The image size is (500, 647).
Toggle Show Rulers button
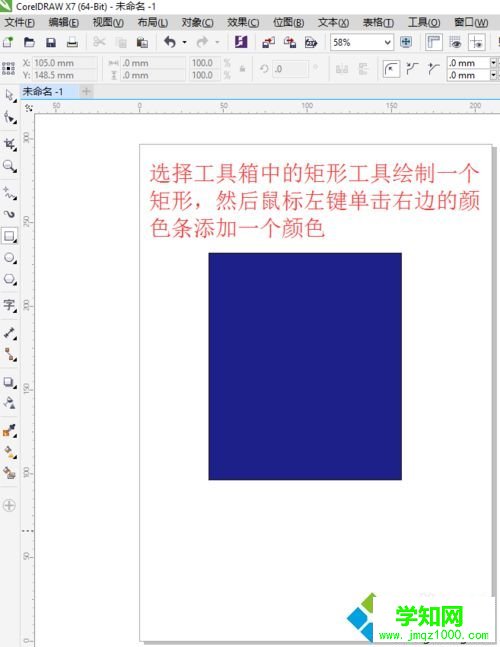tap(434, 42)
